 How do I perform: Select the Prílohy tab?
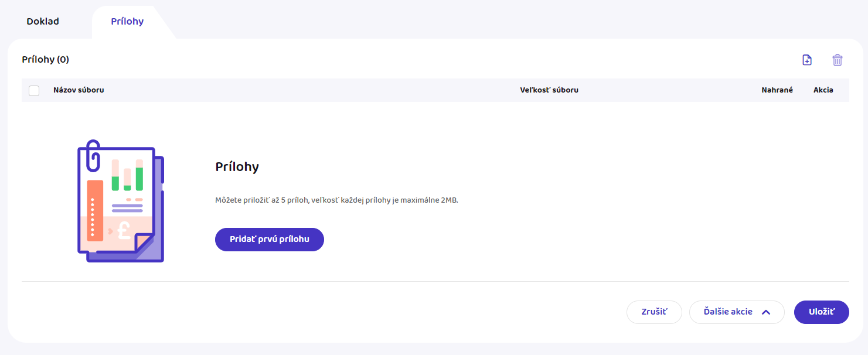pos(127,22)
